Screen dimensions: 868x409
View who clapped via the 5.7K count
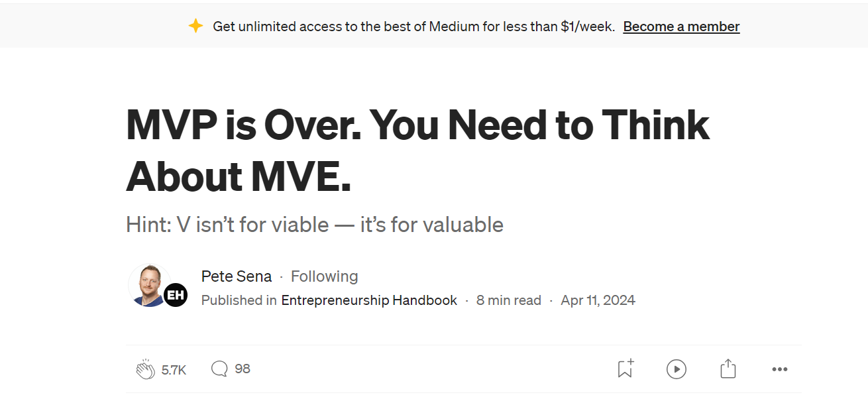point(174,369)
